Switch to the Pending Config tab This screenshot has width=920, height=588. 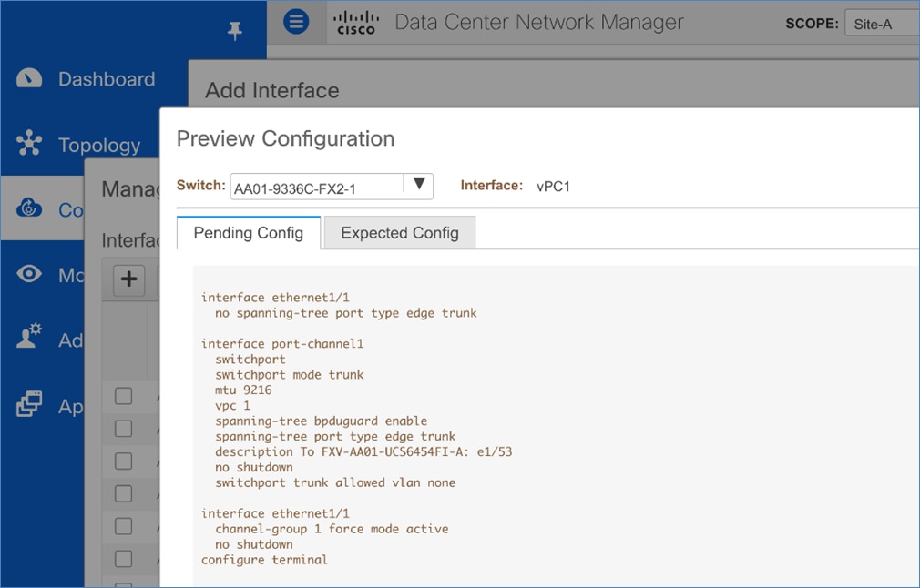coord(248,233)
